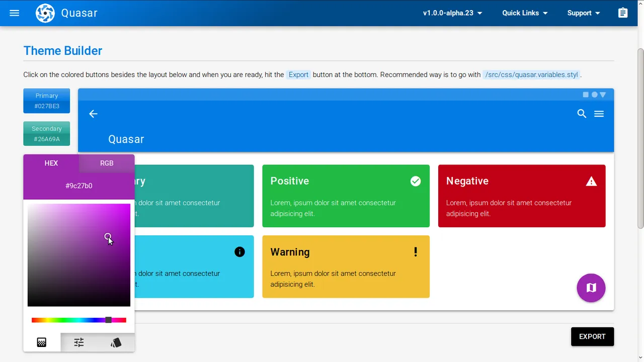The height and width of the screenshot is (362, 644).
Task: Click the back arrow in preview toolbar
Action: point(93,114)
